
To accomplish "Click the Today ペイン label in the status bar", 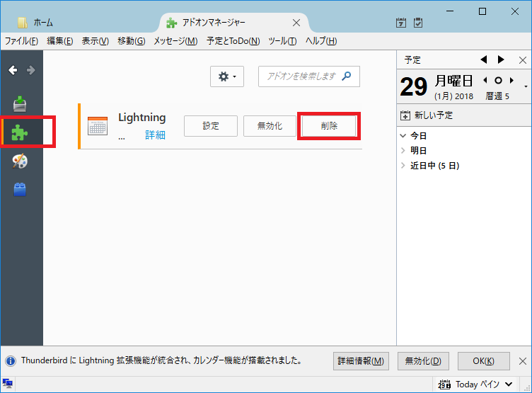I will (x=478, y=385).
